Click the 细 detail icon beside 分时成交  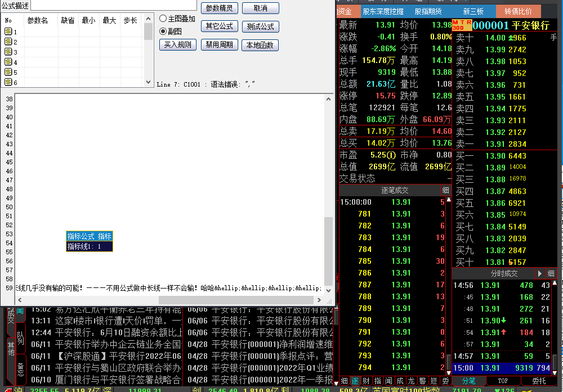pyautogui.click(x=551, y=274)
